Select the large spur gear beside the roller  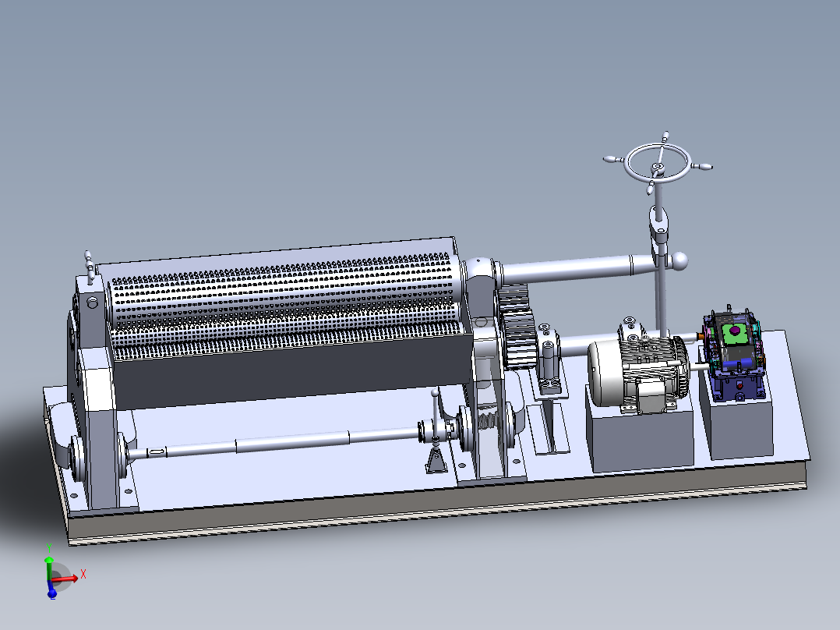pyautogui.click(x=517, y=327)
